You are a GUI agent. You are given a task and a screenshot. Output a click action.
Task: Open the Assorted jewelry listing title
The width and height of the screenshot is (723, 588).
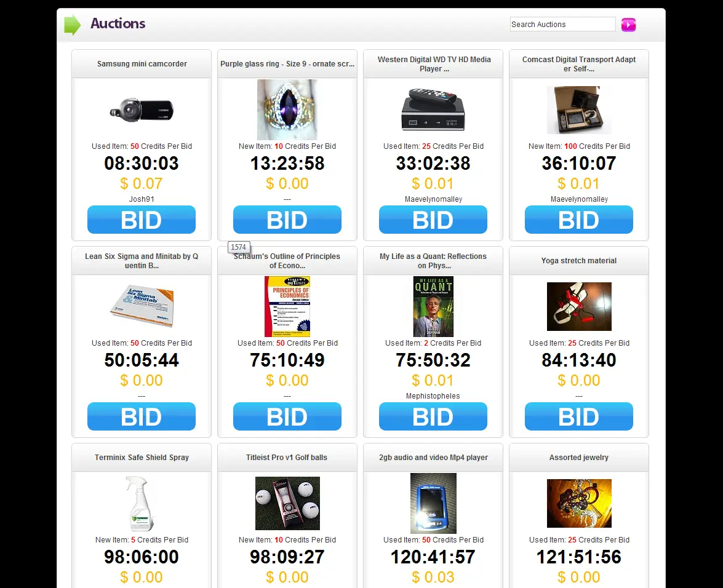point(579,458)
